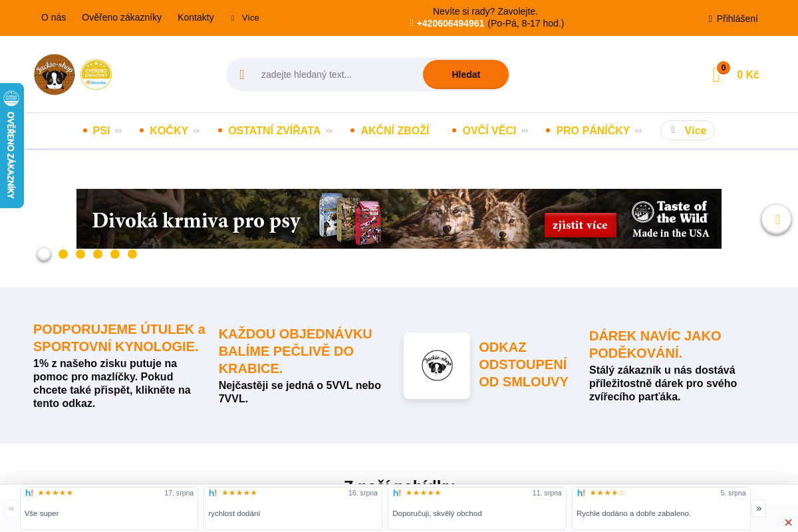Select the second carousel dot
798x532 pixels.
point(63,254)
